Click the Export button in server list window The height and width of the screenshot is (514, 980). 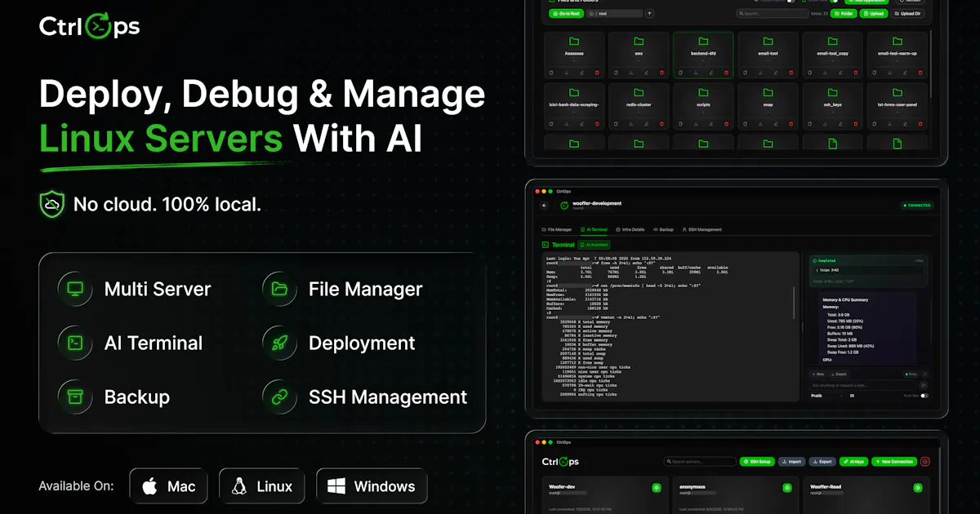click(x=822, y=462)
